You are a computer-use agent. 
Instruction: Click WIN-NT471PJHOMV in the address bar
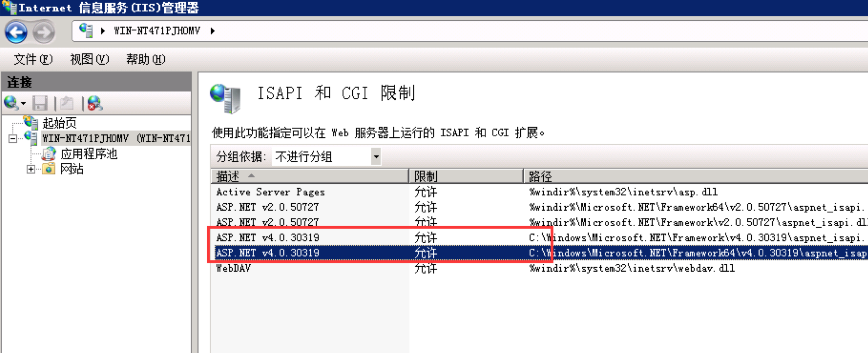pos(157,31)
